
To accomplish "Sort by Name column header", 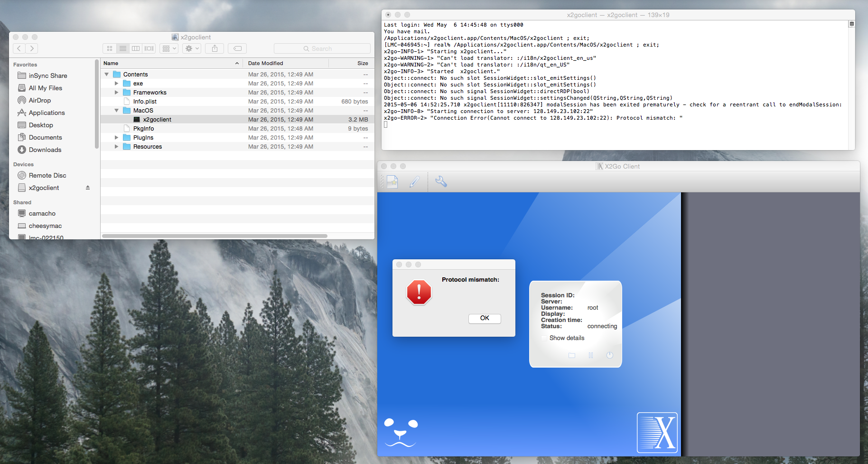I will (x=171, y=63).
